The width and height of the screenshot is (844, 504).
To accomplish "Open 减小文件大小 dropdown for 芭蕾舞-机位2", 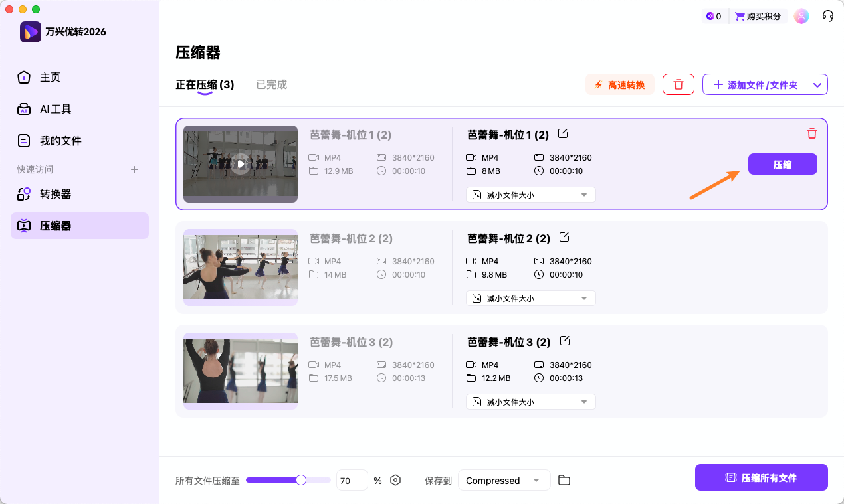I will 530,297.
